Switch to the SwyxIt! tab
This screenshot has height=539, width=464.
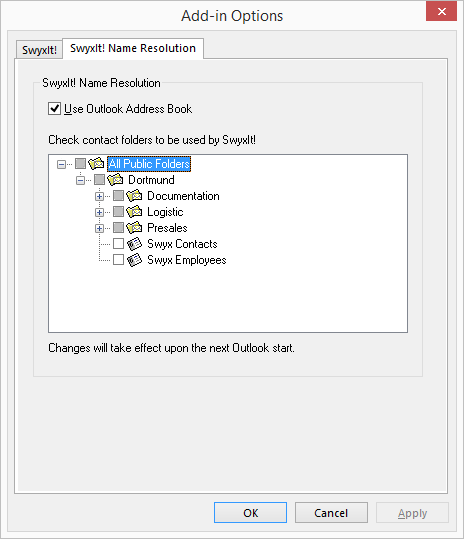pos(39,50)
